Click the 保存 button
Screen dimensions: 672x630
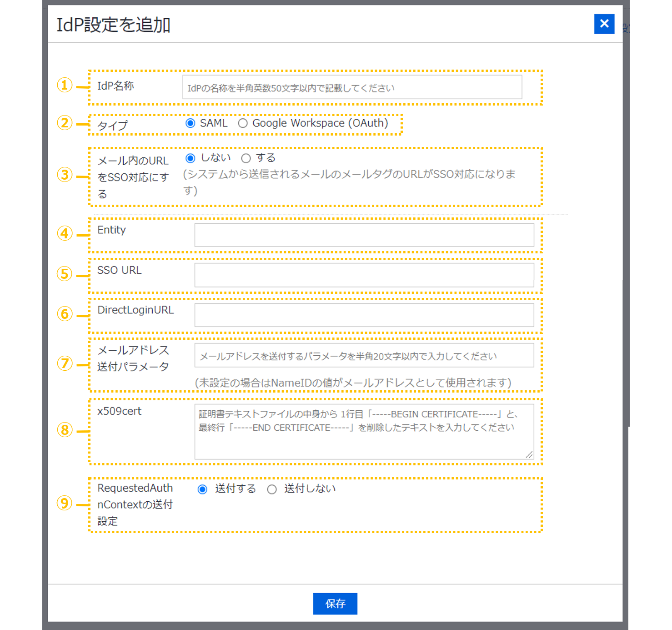335,604
